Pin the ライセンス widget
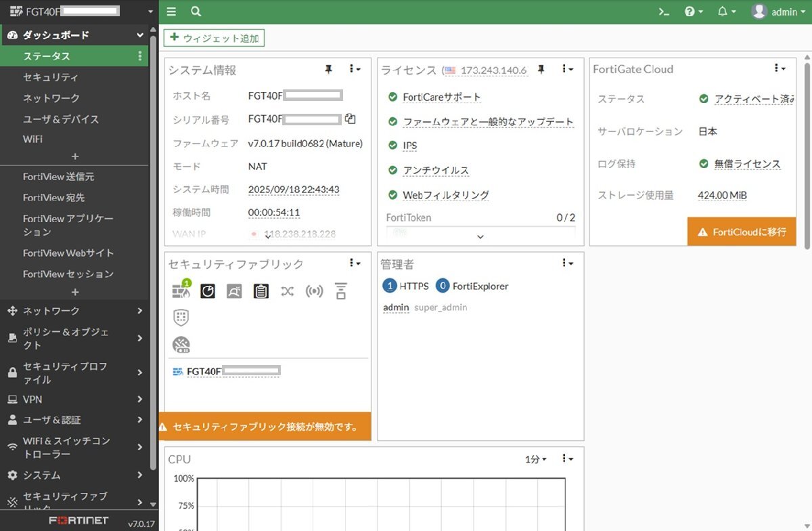Screen dimensions: 812x531 (x=541, y=69)
